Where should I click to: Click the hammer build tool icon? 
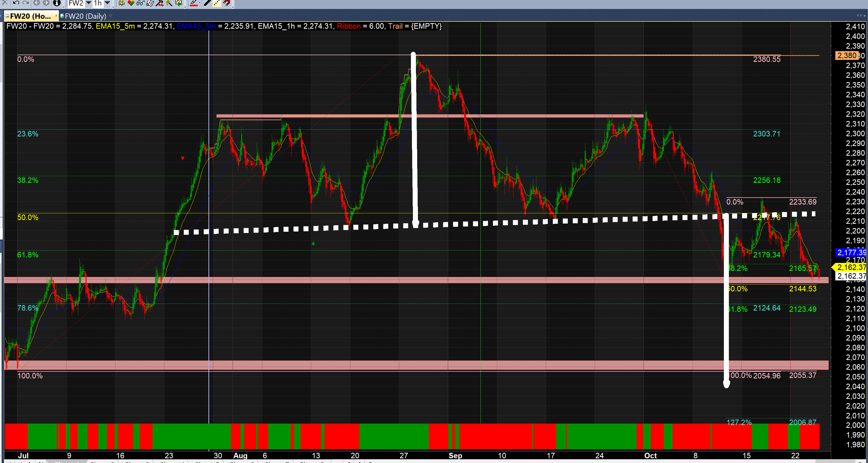(x=159, y=3)
